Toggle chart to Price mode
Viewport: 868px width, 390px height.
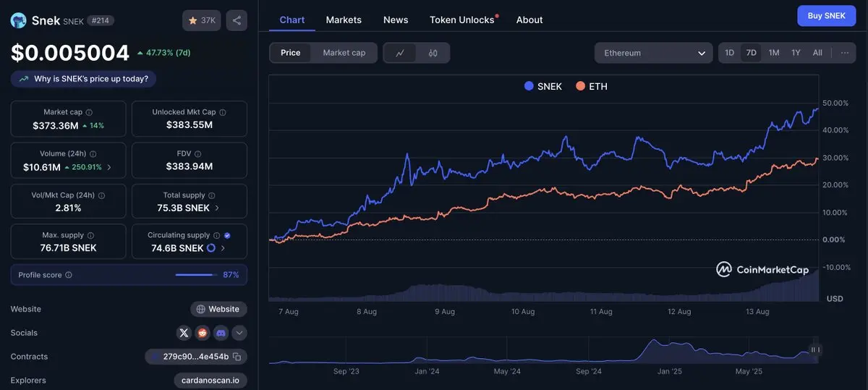(291, 53)
